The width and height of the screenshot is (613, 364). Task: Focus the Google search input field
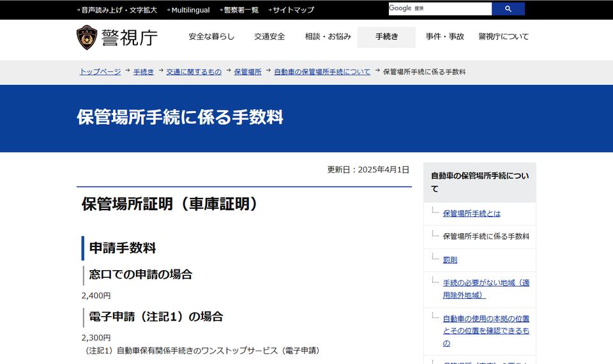click(440, 8)
